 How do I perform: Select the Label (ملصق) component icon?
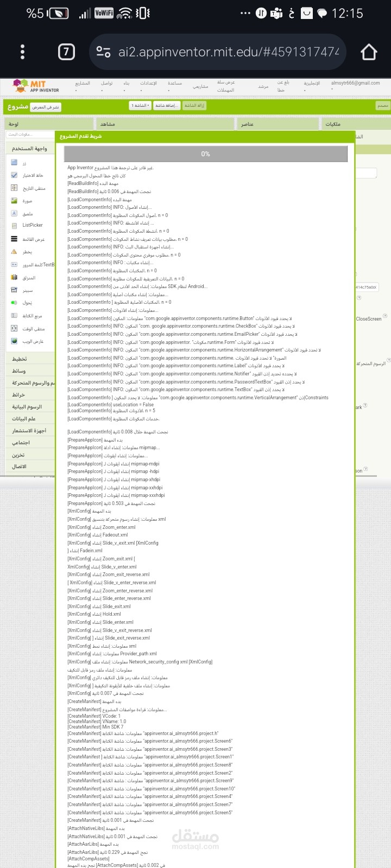click(14, 213)
